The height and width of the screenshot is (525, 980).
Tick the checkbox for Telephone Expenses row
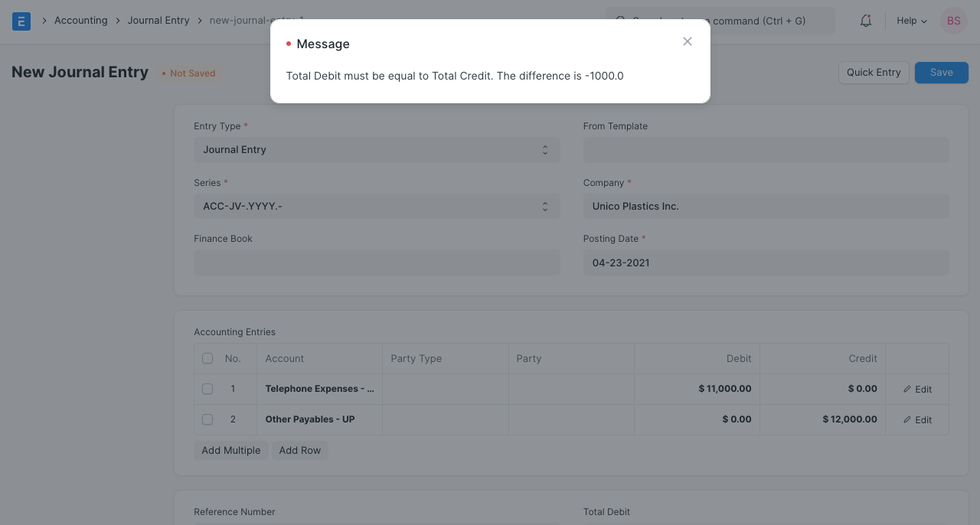207,389
